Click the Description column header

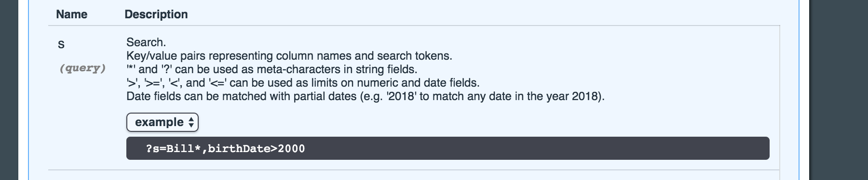pyautogui.click(x=156, y=14)
